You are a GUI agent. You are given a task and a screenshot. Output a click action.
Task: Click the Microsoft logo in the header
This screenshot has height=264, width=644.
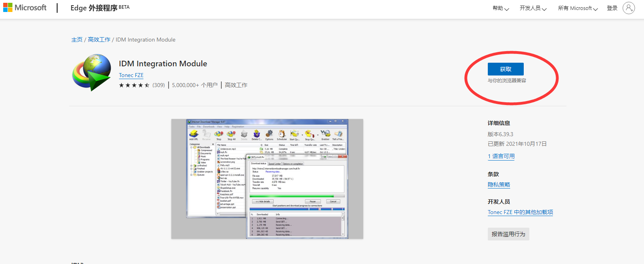[x=25, y=8]
